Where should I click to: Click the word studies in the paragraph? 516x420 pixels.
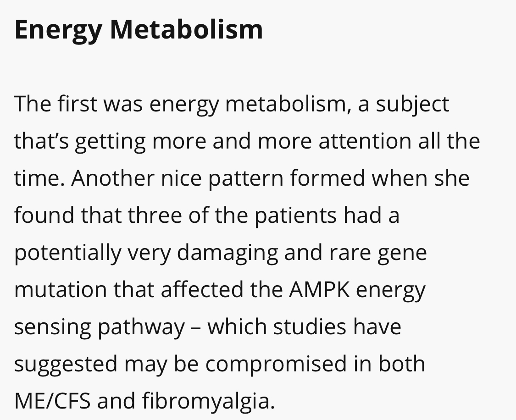310,327
